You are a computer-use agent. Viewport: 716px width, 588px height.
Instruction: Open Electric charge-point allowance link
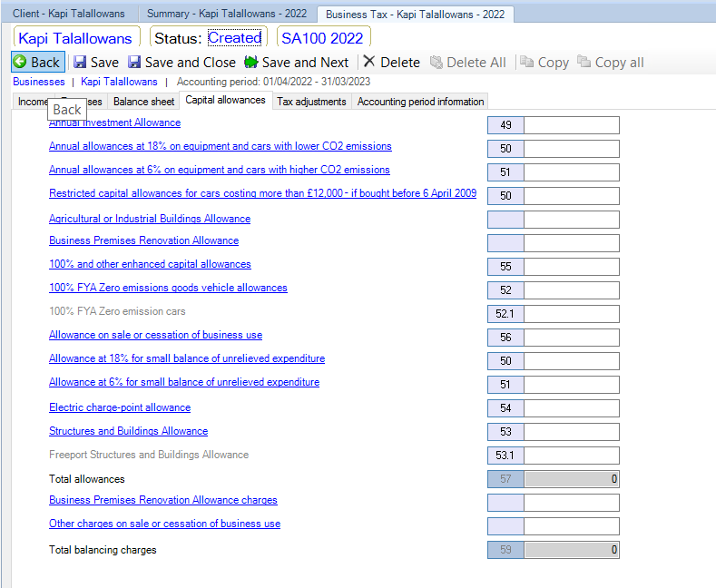coord(120,407)
